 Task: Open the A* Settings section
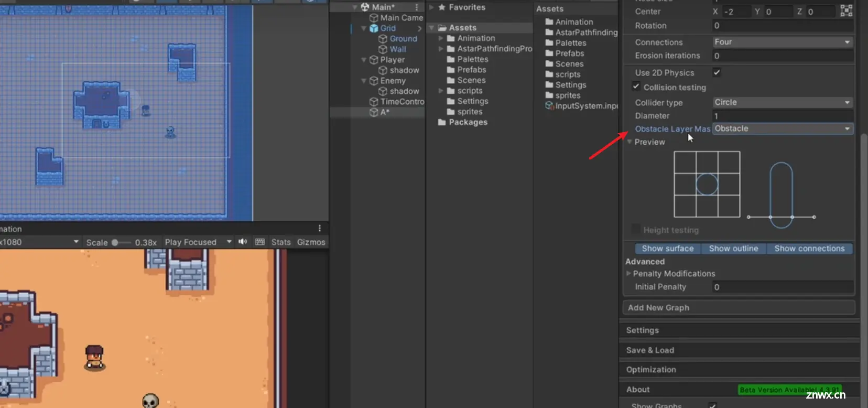click(x=739, y=330)
